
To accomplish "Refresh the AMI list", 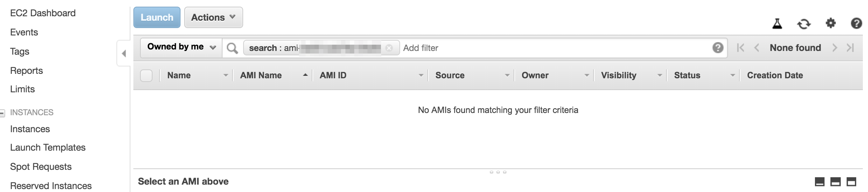I will tap(804, 24).
